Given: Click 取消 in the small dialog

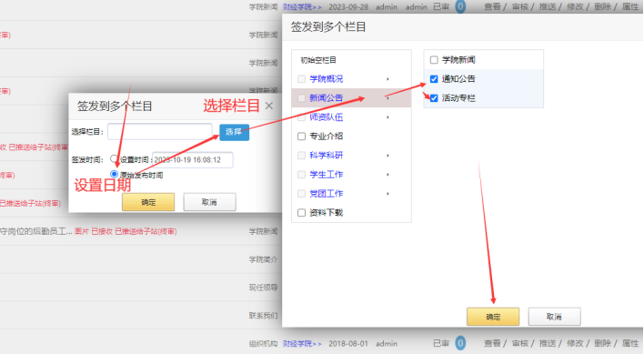Looking at the screenshot, I should point(209,202).
